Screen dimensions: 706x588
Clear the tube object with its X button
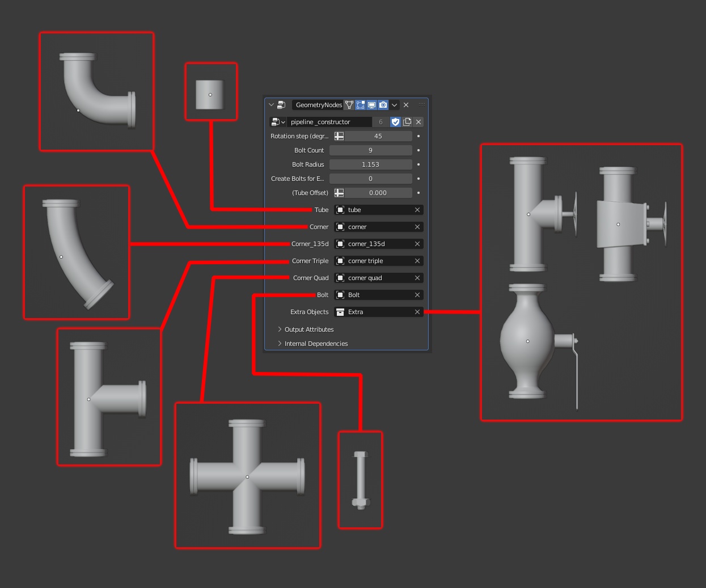click(x=417, y=210)
